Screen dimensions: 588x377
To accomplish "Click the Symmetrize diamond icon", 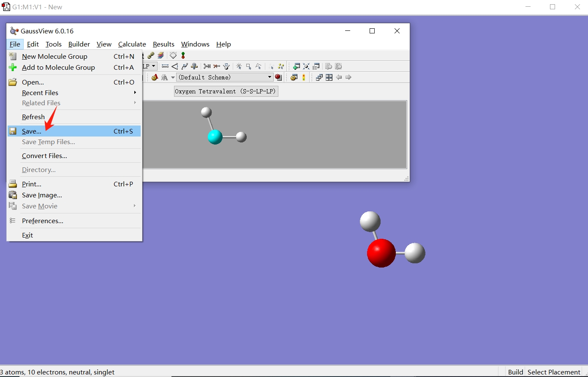I will 173,55.
